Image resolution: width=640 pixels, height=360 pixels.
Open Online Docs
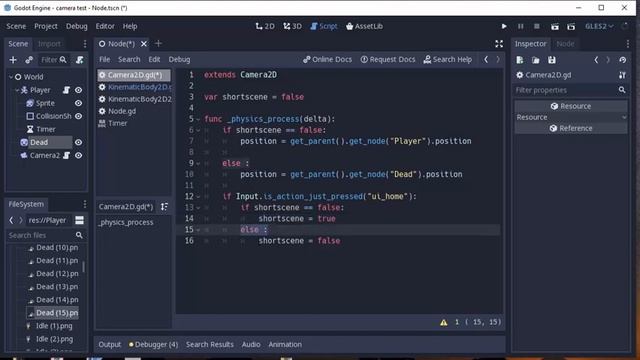327,59
